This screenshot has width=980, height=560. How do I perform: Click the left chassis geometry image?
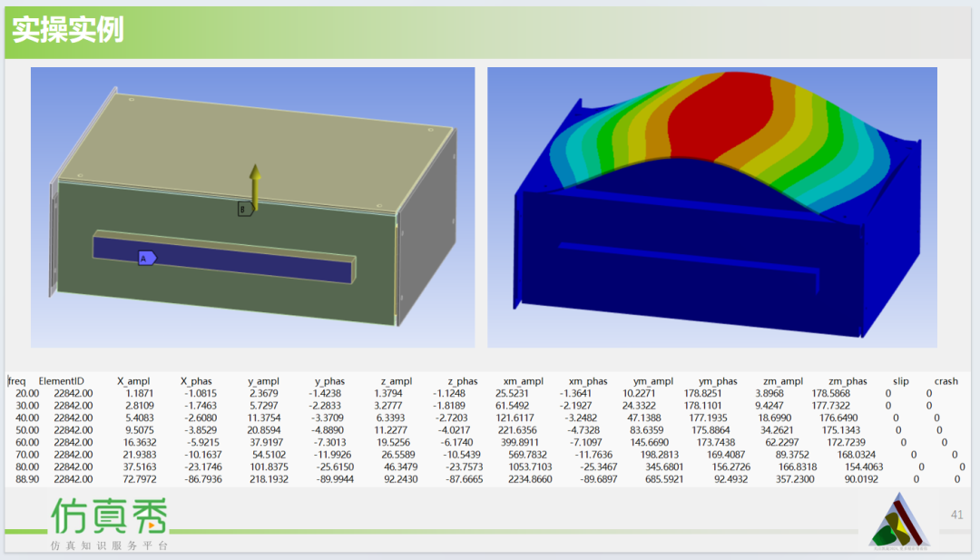[x=252, y=207]
